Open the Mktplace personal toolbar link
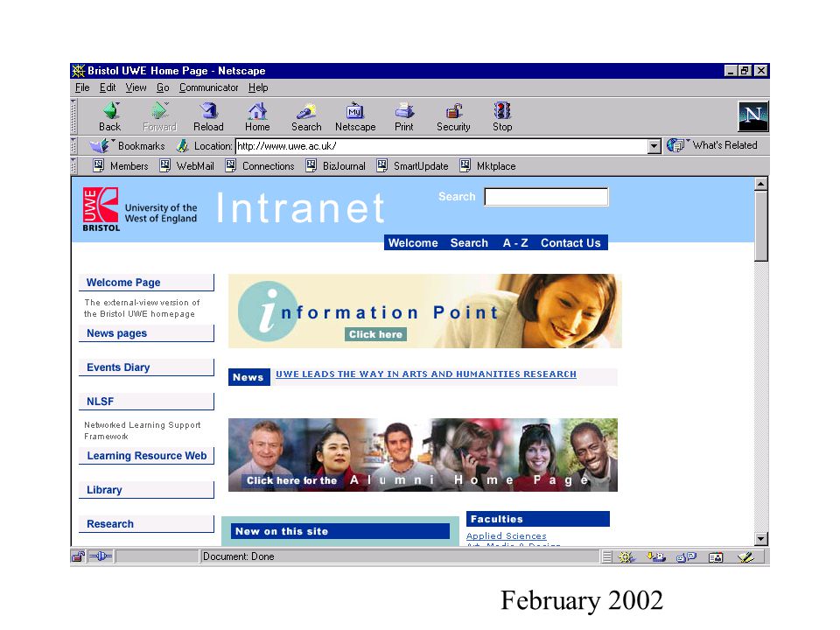This screenshot has width=840, height=630. (488, 166)
